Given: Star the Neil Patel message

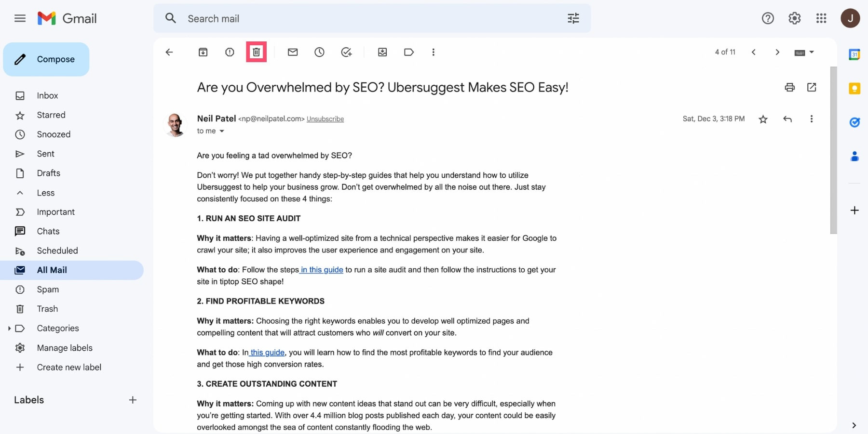Looking at the screenshot, I should (763, 119).
